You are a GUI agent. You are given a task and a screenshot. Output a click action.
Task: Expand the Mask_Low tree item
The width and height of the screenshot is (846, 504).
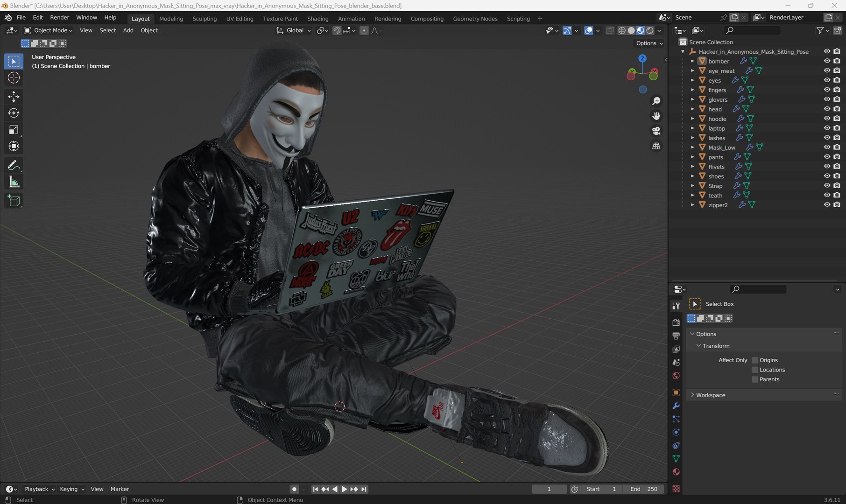pos(692,147)
